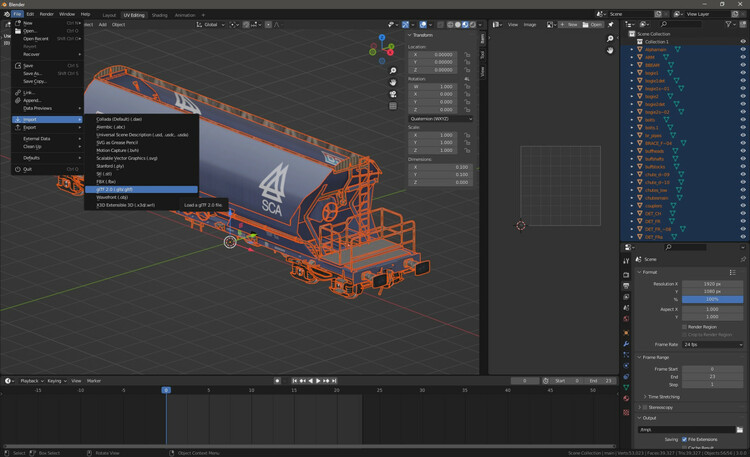This screenshot has height=457, width=750.
Task: Switch orthographic perspective grid icon in viewport
Action: coord(393,106)
